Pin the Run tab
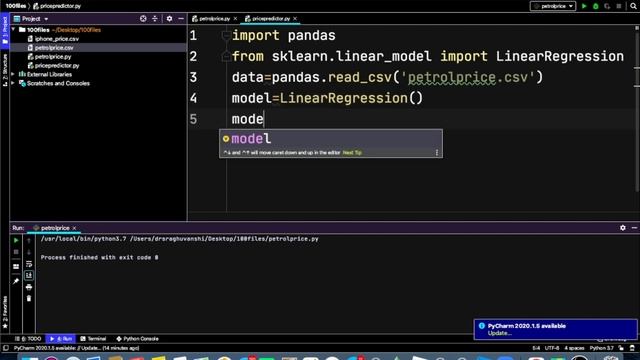Viewport: 640px width, 360px height. coord(16,281)
